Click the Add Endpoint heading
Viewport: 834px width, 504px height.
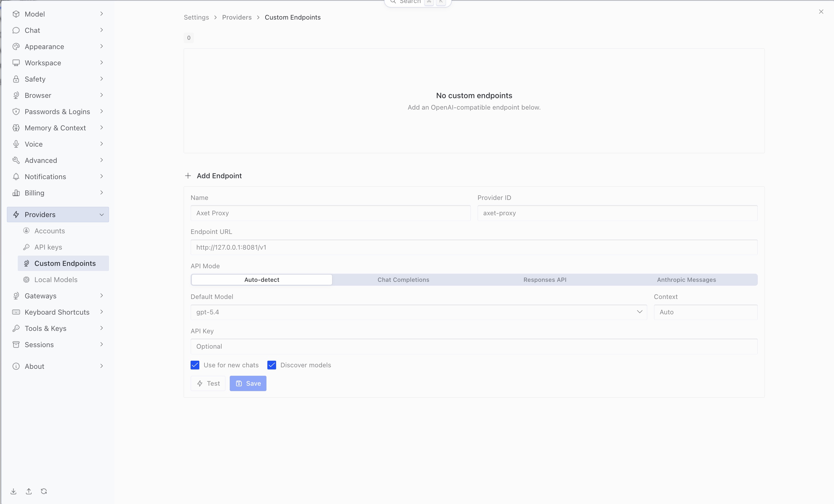point(219,176)
